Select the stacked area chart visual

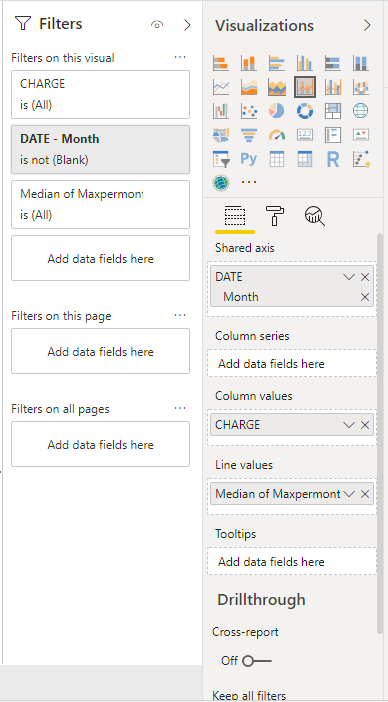click(x=277, y=87)
